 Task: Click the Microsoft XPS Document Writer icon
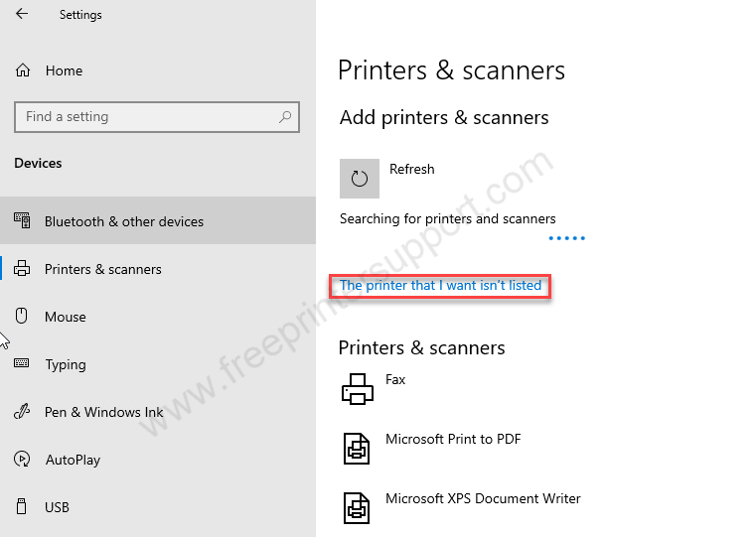click(357, 507)
